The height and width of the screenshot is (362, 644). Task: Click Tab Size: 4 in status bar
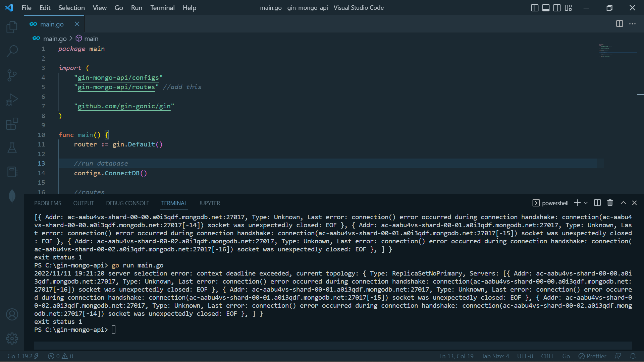[x=495, y=356]
